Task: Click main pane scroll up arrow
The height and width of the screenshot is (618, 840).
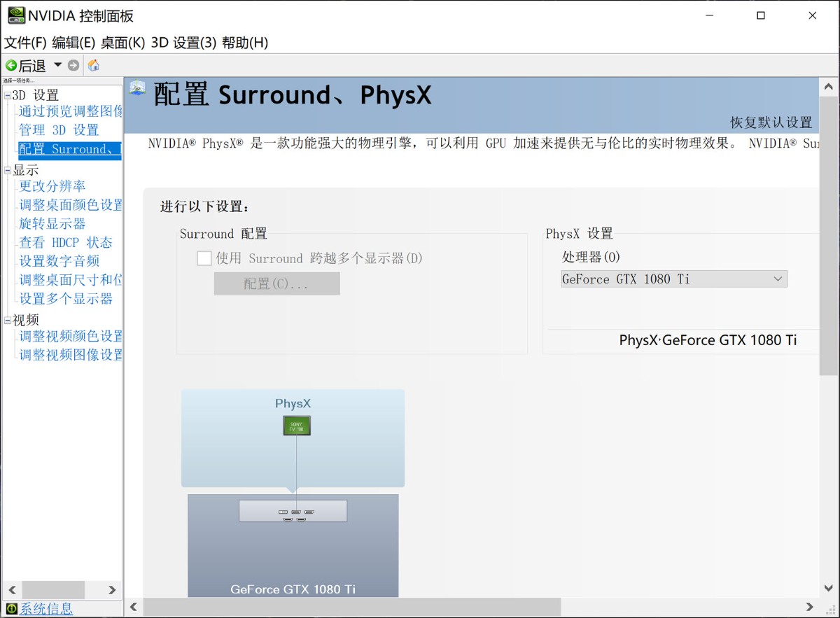Action: 829,87
